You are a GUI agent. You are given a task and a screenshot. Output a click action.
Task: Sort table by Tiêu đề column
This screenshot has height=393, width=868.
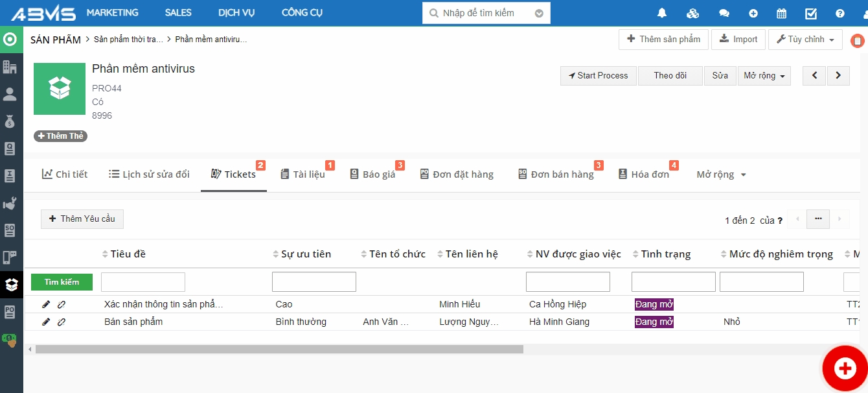128,254
